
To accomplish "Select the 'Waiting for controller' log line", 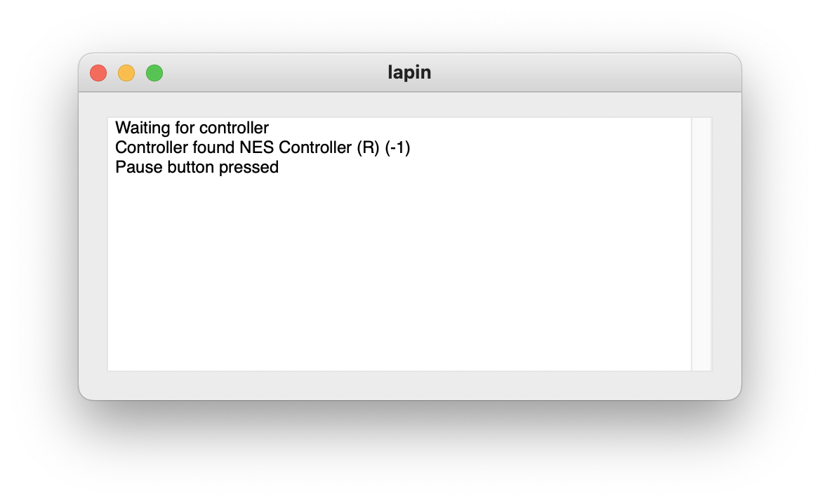I will click(x=192, y=128).
